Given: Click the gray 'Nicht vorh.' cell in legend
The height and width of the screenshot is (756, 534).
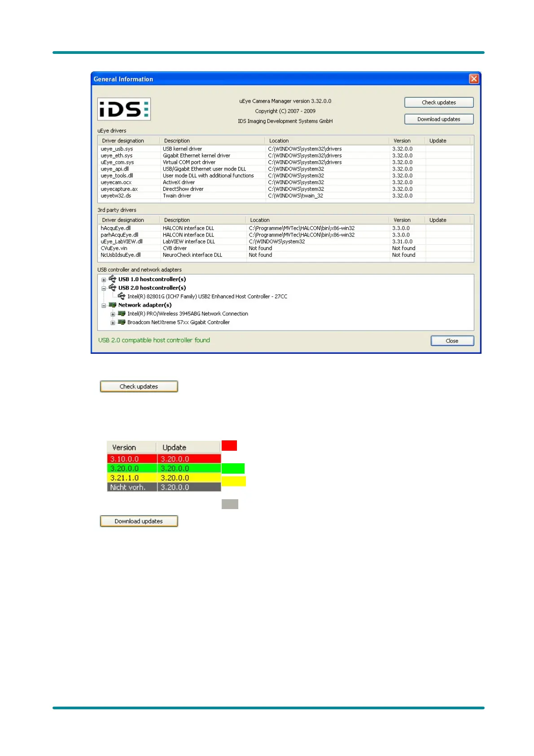Looking at the screenshot, I should [132, 487].
